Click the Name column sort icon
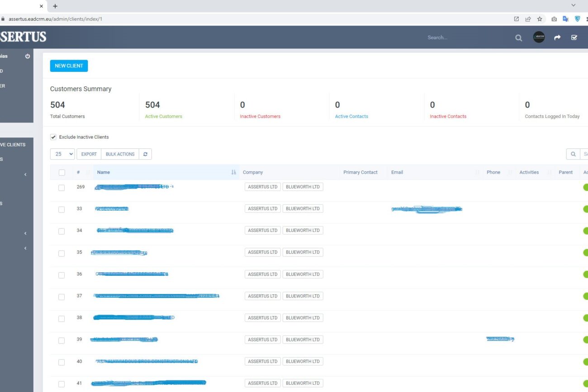The width and height of the screenshot is (588, 392). coord(233,172)
